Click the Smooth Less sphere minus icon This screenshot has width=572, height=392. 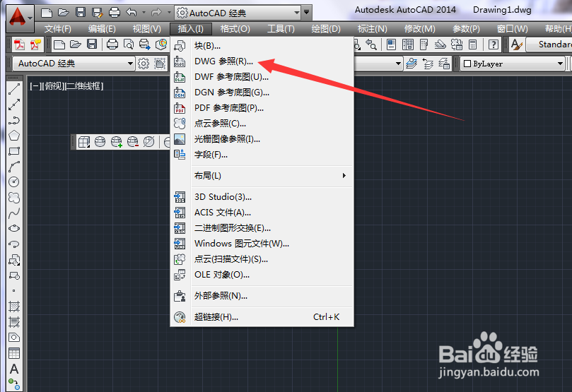(133, 142)
